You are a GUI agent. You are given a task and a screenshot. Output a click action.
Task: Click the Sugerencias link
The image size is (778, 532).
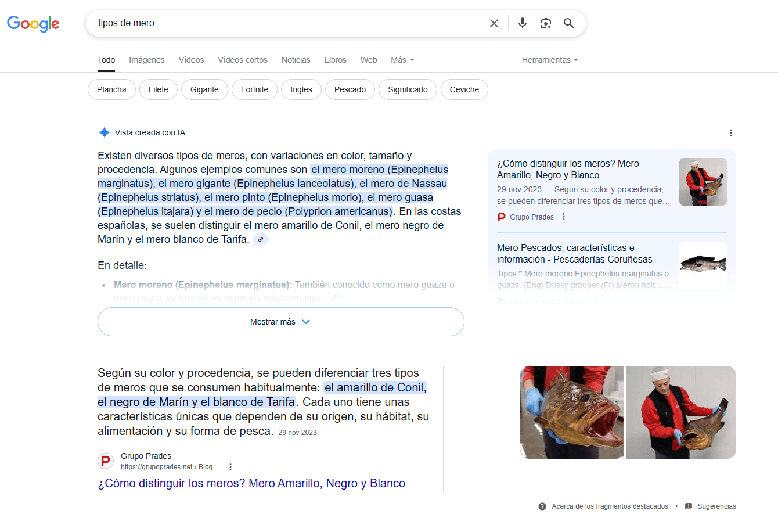point(716,506)
